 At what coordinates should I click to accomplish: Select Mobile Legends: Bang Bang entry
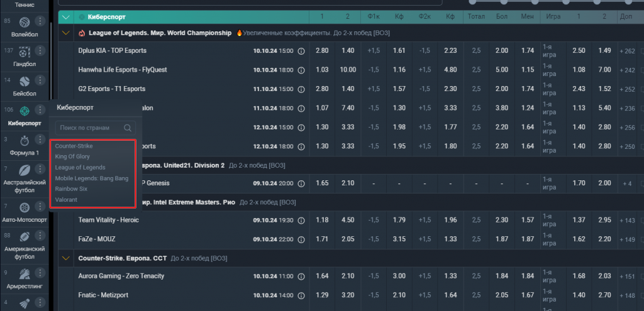click(92, 178)
